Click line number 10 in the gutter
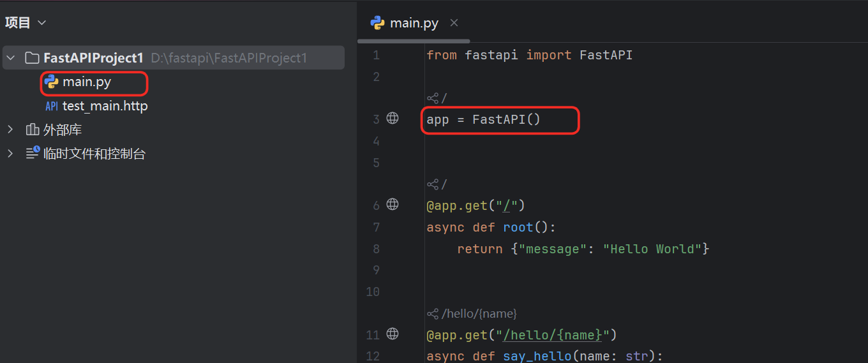Screen dimensions: 868x363 coord(373,292)
